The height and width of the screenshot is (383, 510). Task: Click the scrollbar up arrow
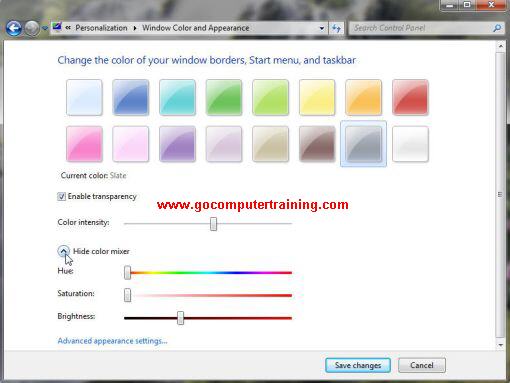[501, 46]
